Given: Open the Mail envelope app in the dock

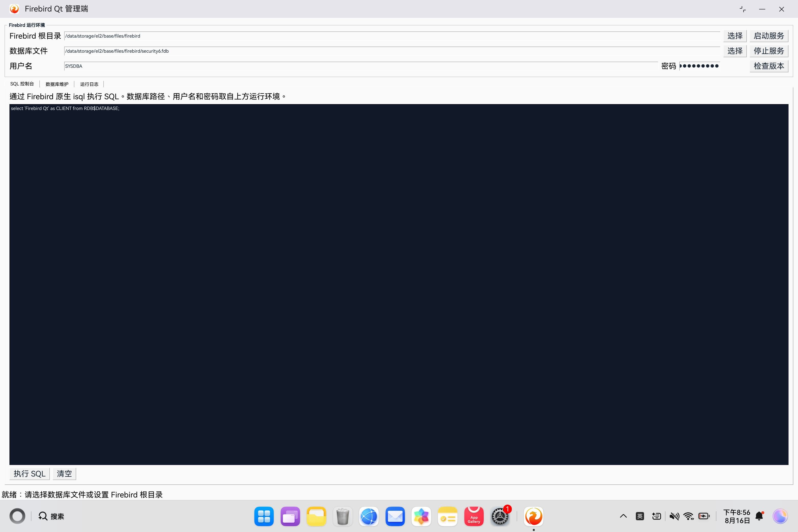Looking at the screenshot, I should [x=395, y=516].
